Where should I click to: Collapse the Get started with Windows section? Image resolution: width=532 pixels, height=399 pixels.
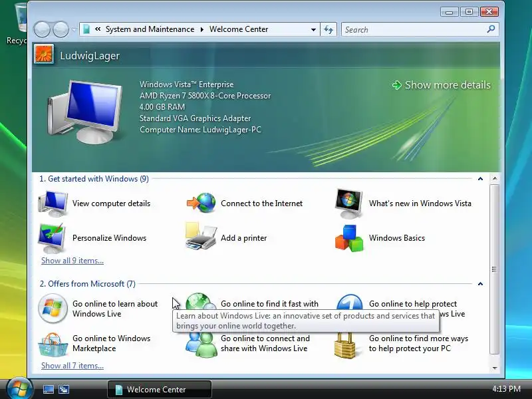480,179
